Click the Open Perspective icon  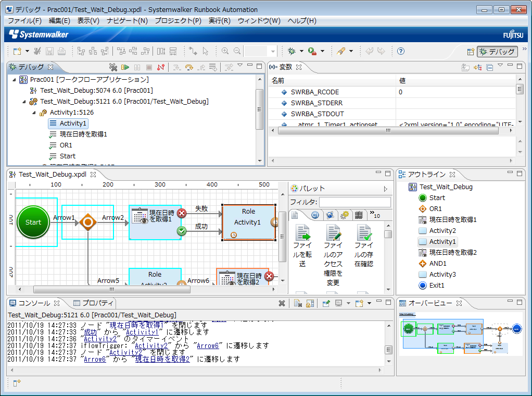tap(471, 52)
